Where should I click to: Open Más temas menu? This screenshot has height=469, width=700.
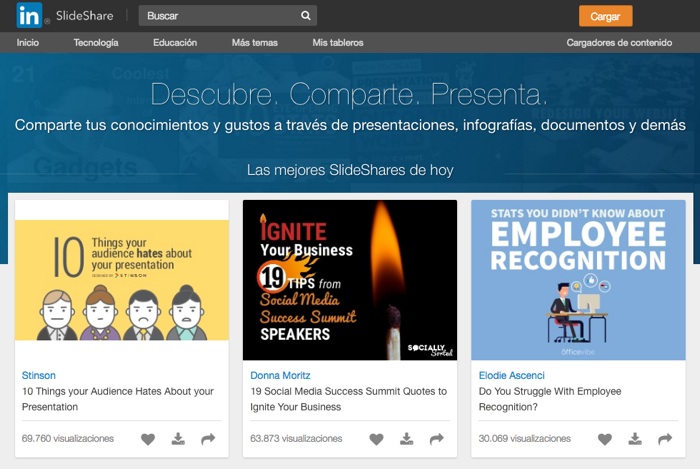pos(254,42)
